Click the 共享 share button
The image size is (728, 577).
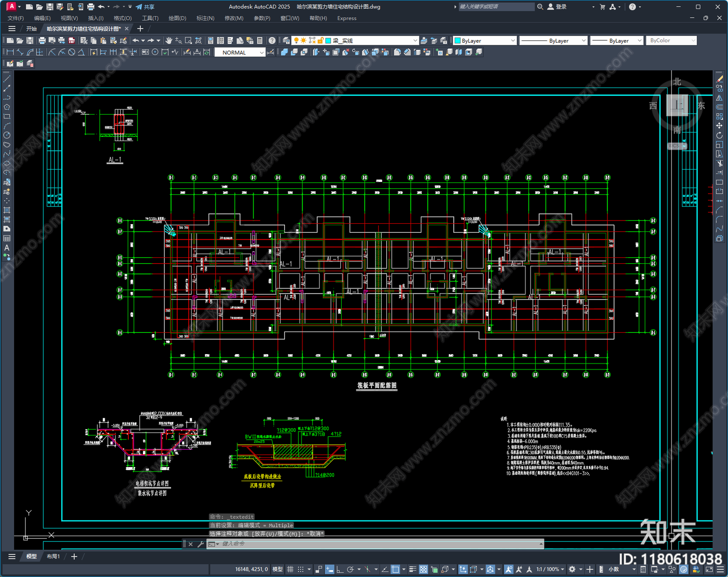pos(146,7)
